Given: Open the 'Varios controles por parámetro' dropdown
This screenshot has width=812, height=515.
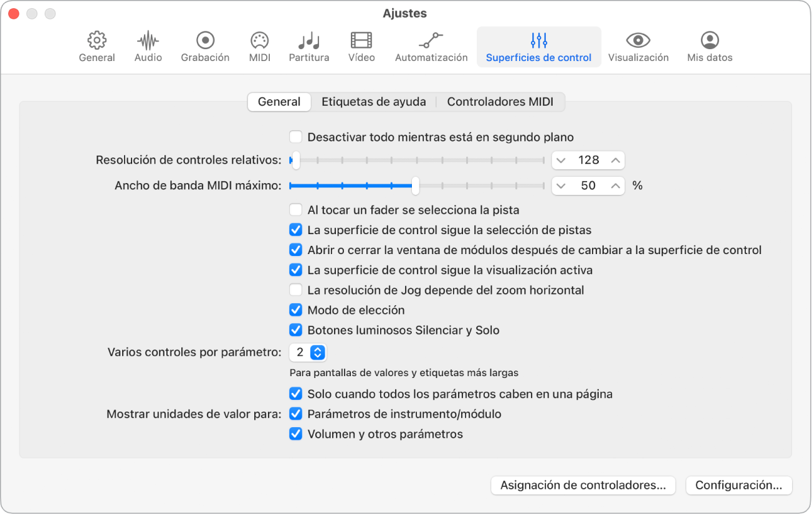Looking at the screenshot, I should pos(307,352).
